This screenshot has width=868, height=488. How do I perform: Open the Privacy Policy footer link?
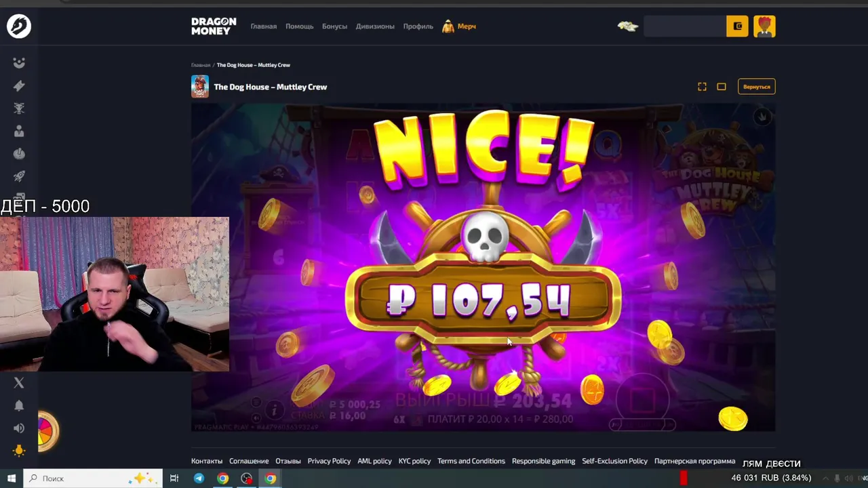coord(329,461)
